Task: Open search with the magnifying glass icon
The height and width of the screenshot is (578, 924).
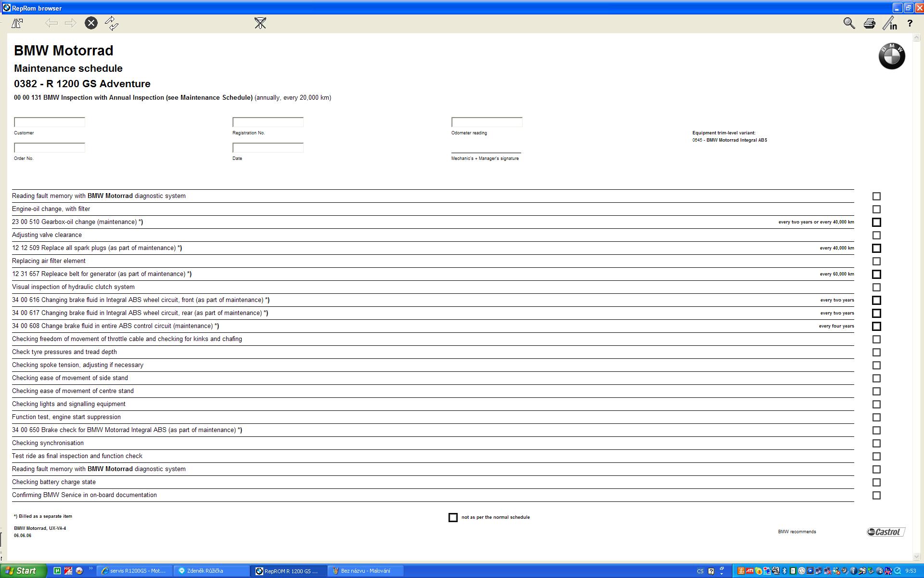Action: tap(849, 23)
